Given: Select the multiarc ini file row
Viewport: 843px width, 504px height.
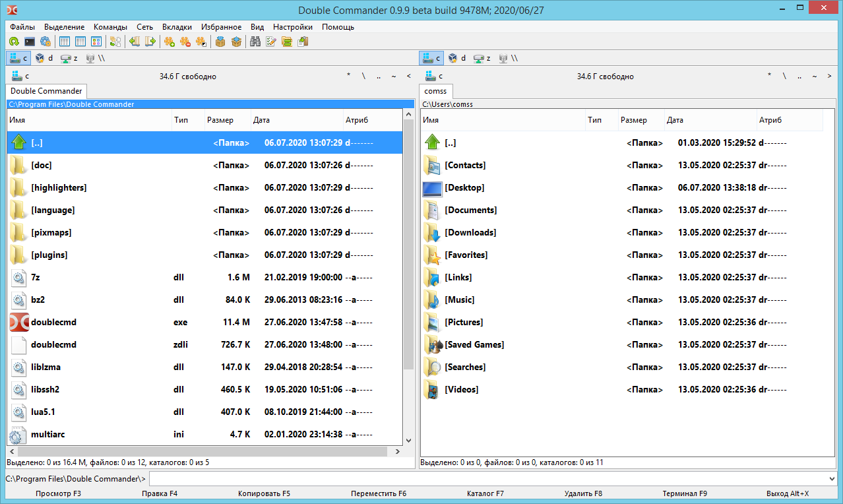Looking at the screenshot, I should pos(204,435).
